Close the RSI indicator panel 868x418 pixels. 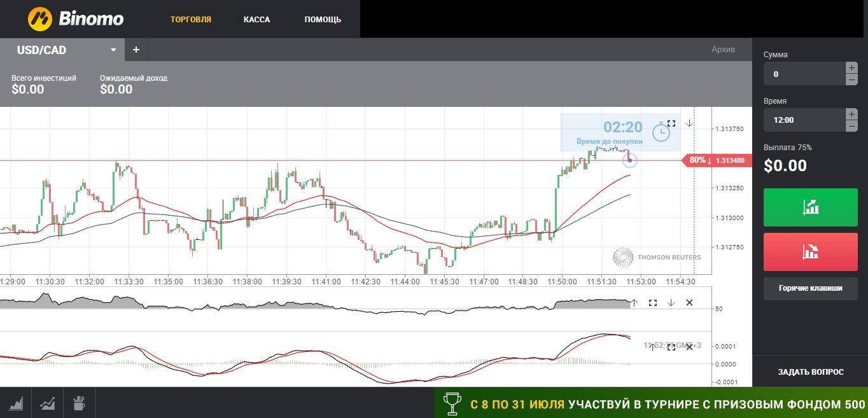[689, 303]
